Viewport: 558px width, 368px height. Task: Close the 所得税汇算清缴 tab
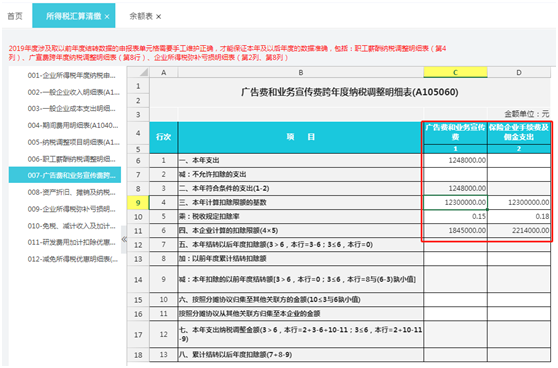(107, 17)
